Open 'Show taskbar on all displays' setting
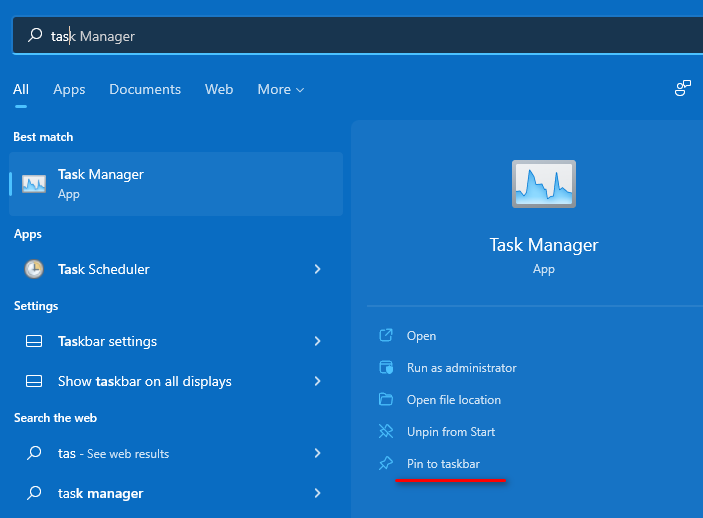 click(176, 381)
